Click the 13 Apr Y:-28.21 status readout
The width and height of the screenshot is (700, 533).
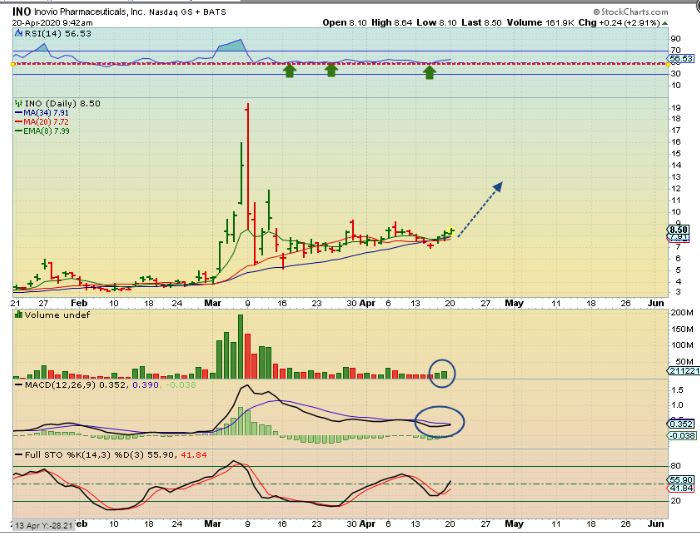[43, 525]
